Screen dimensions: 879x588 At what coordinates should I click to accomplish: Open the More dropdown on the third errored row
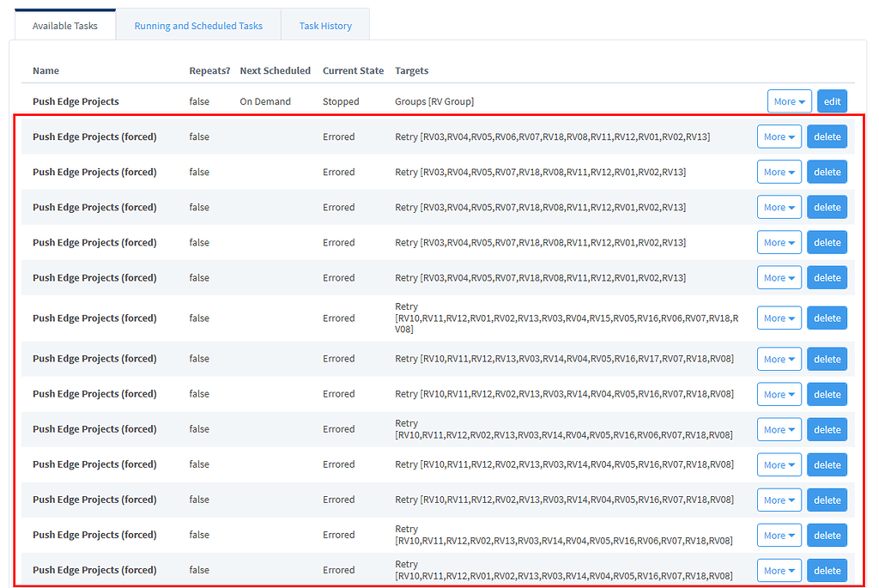pos(779,206)
